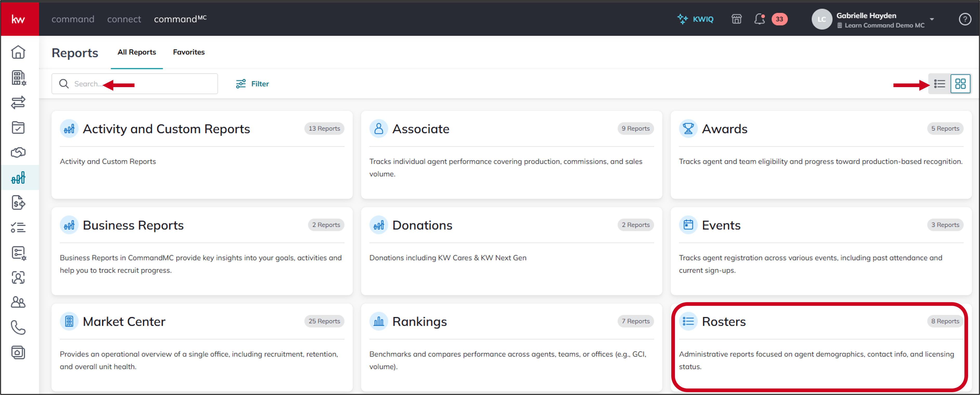Click the Awards trophy icon
The image size is (980, 395).
tap(688, 129)
